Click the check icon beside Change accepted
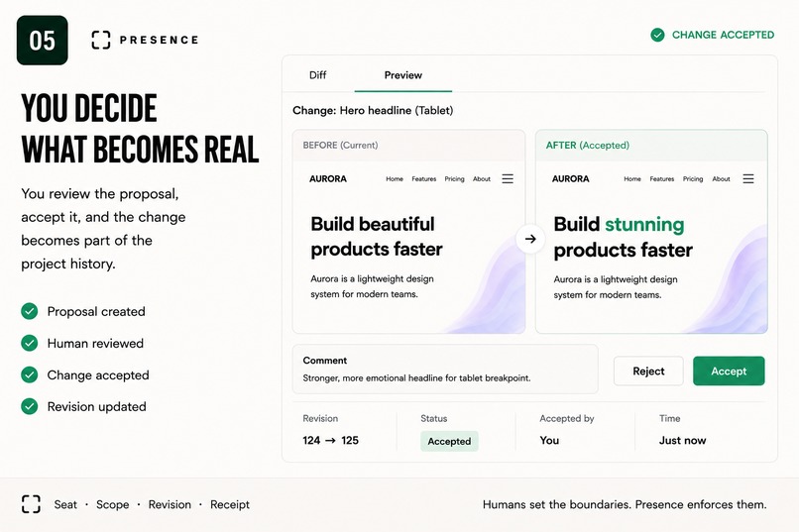 click(30, 374)
